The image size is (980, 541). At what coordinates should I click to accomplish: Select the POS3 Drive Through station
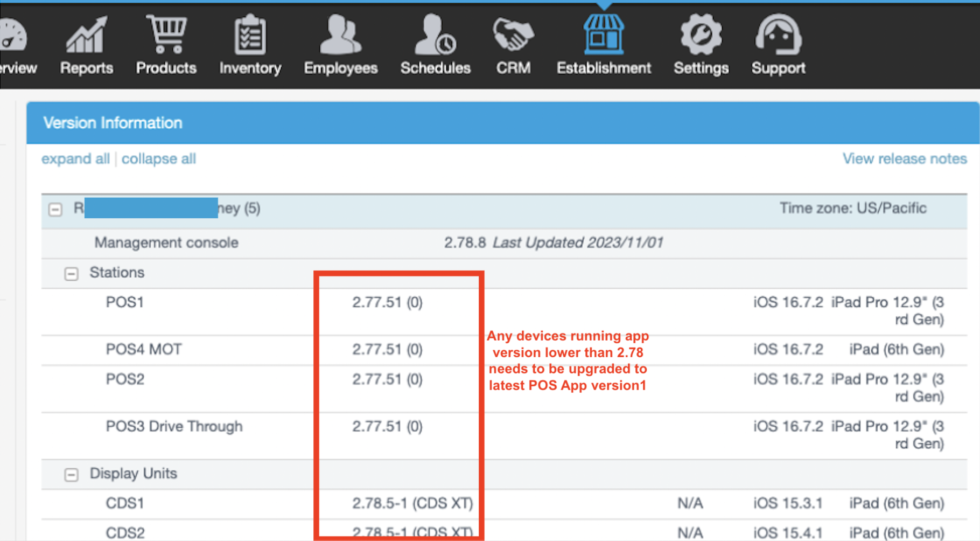[174, 427]
